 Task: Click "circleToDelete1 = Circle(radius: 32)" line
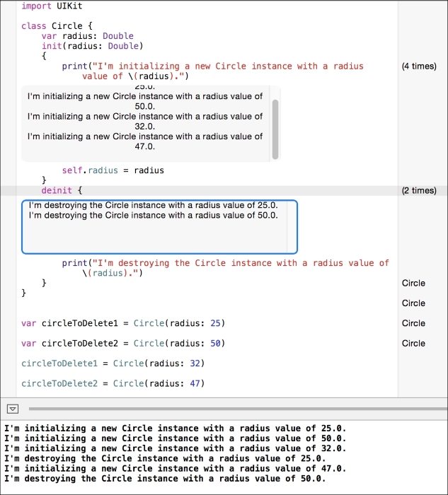point(113,363)
